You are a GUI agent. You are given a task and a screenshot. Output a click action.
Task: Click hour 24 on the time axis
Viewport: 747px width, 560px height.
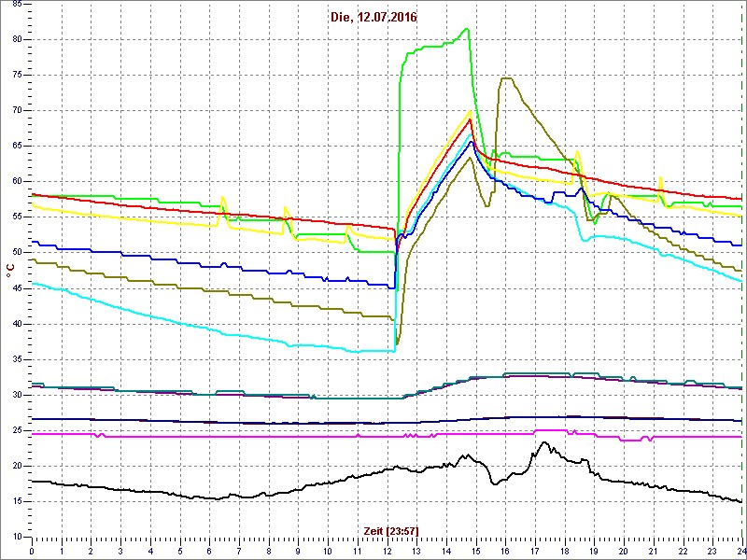[x=740, y=551]
